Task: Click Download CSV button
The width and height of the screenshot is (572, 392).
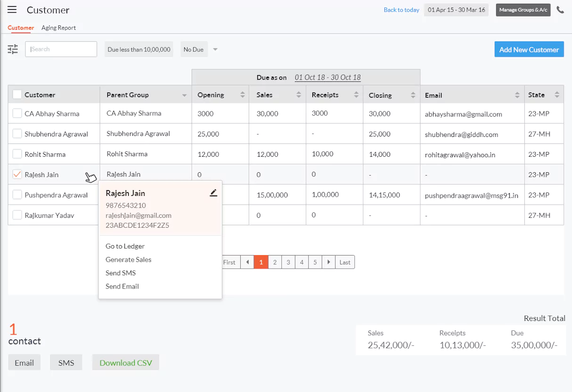Action: coord(126,362)
